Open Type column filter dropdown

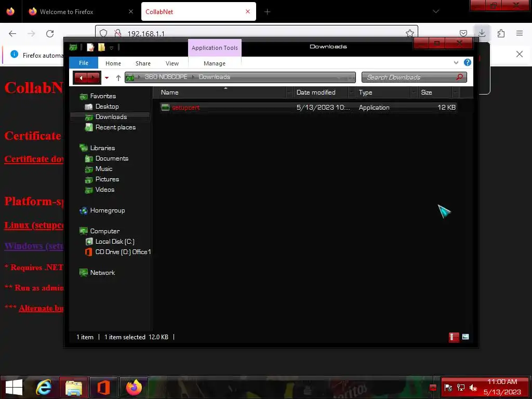click(x=414, y=92)
